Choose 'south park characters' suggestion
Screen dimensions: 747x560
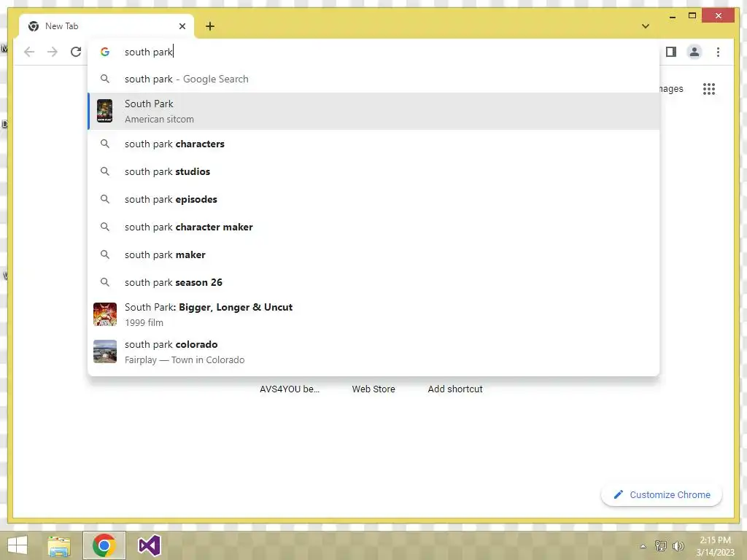coord(373,144)
